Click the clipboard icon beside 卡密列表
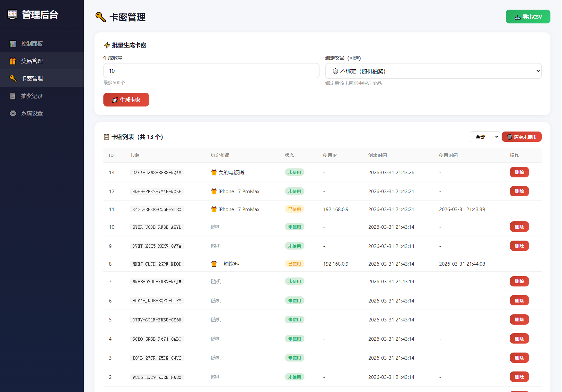 (106, 137)
